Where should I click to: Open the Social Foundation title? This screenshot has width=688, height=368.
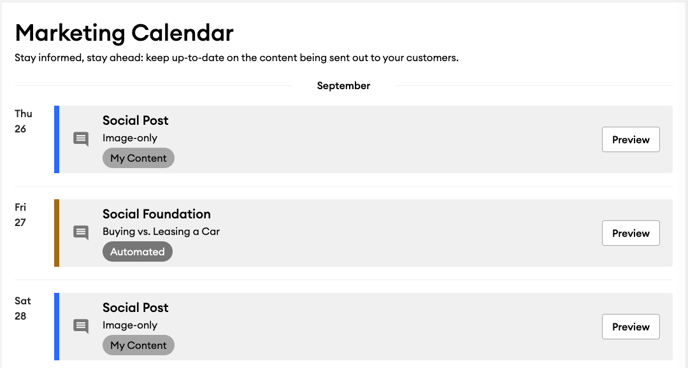pos(157,214)
